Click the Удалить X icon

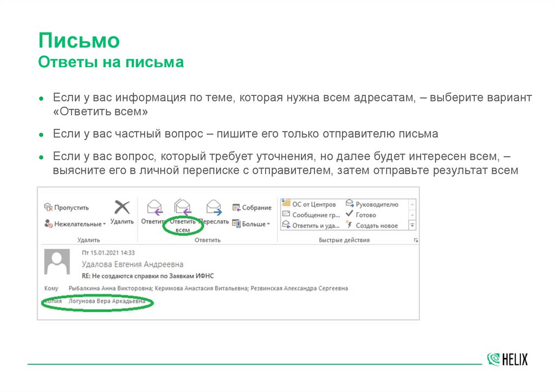tap(122, 207)
